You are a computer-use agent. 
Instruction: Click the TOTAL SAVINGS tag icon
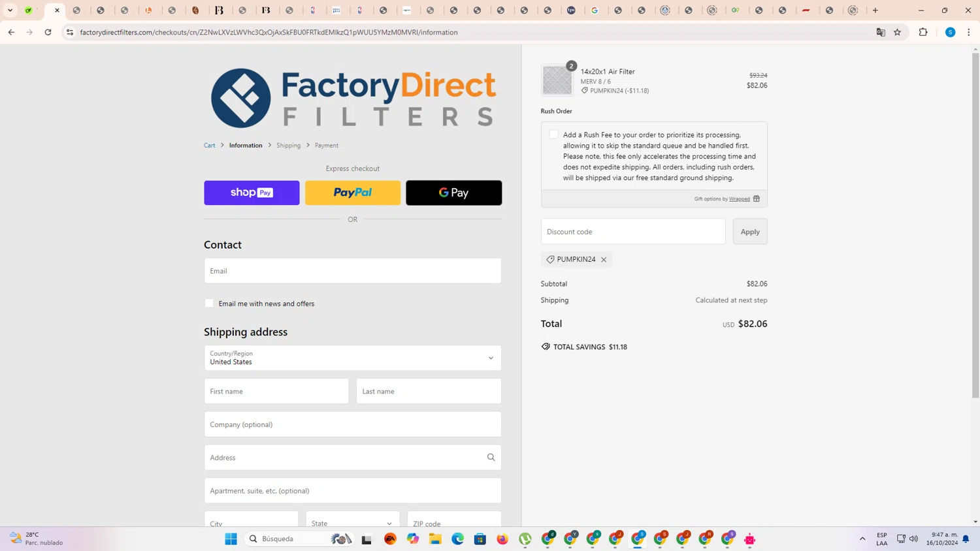(546, 347)
